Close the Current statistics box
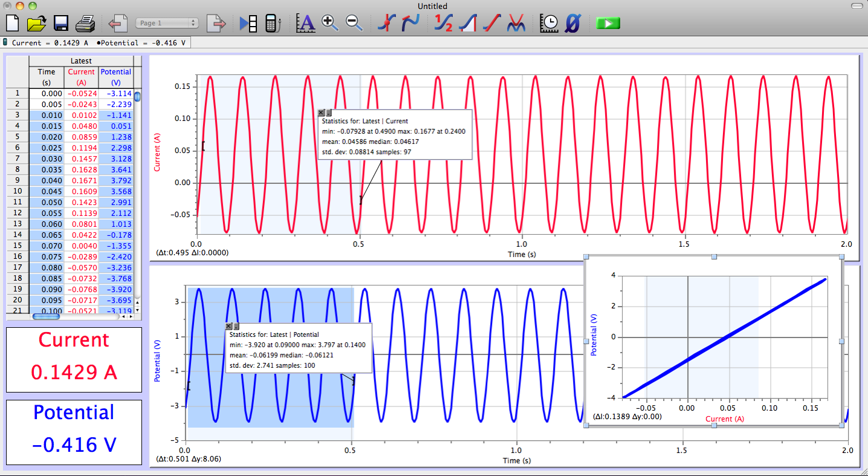Viewport: 868px width, 476px height. point(321,112)
